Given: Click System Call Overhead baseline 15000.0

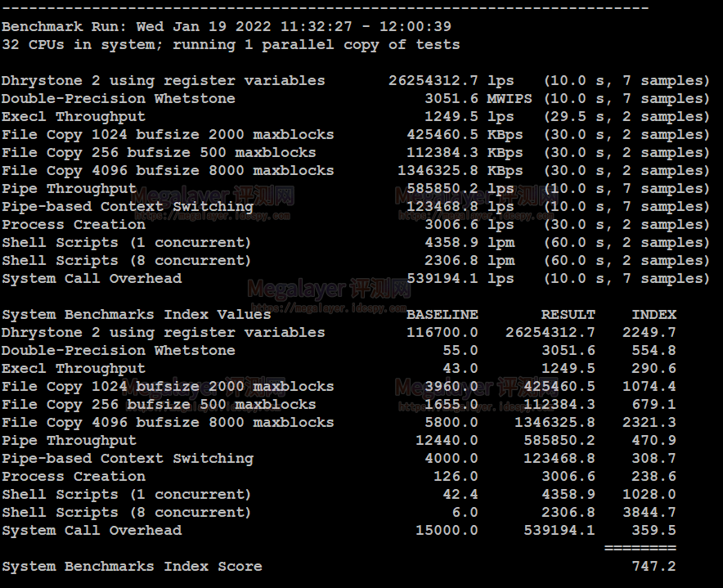Looking at the screenshot, I should (x=447, y=531).
